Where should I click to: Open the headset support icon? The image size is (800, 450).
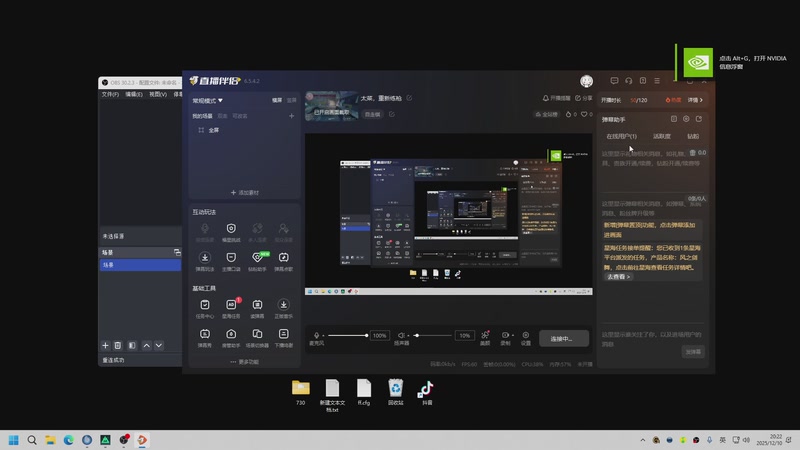(x=629, y=81)
